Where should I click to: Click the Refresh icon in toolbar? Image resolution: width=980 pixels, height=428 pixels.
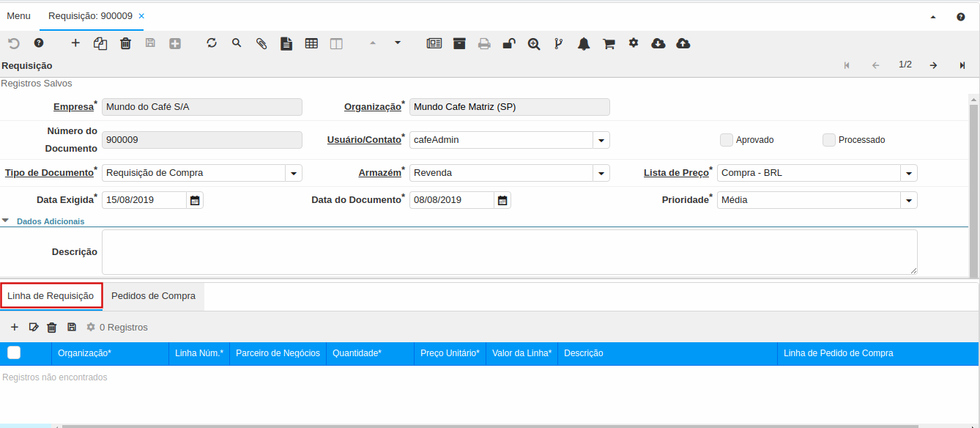coord(212,43)
